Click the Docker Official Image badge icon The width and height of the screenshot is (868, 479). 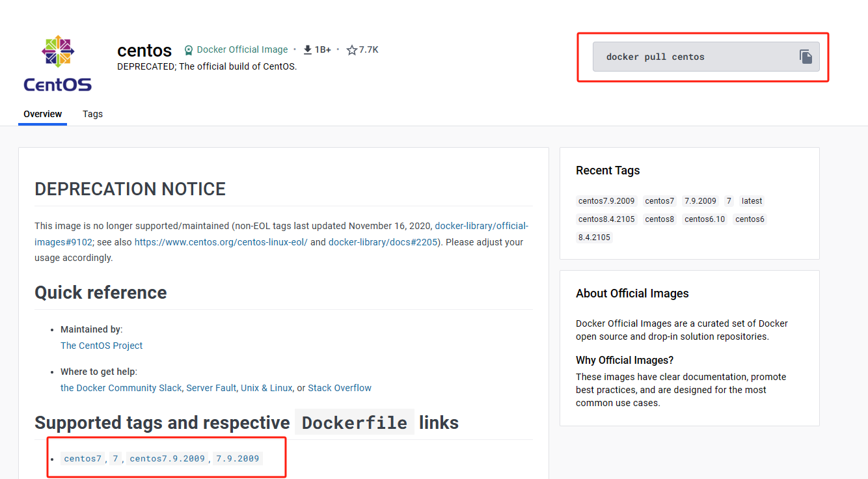(x=189, y=50)
